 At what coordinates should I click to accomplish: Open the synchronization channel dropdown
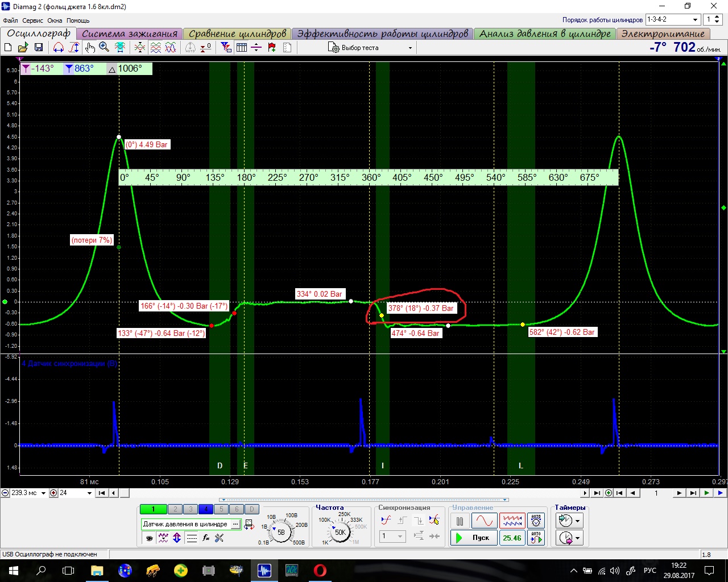pos(392,536)
